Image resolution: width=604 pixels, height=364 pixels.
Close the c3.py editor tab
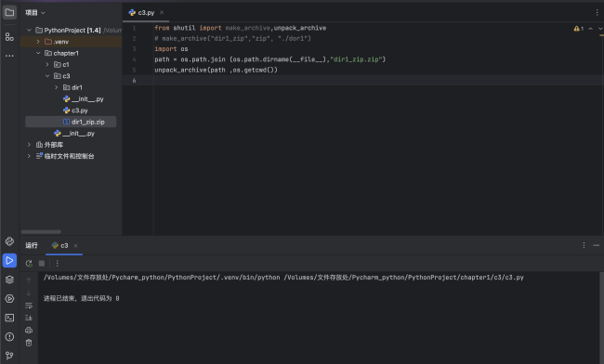(x=162, y=13)
